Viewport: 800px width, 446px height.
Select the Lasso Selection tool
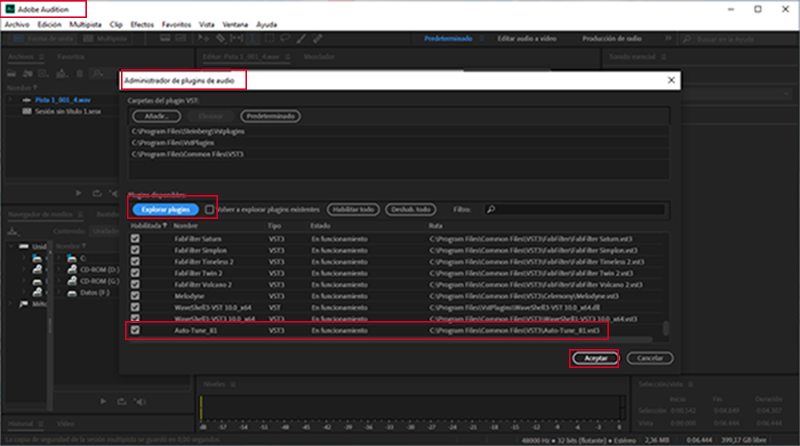click(285, 38)
